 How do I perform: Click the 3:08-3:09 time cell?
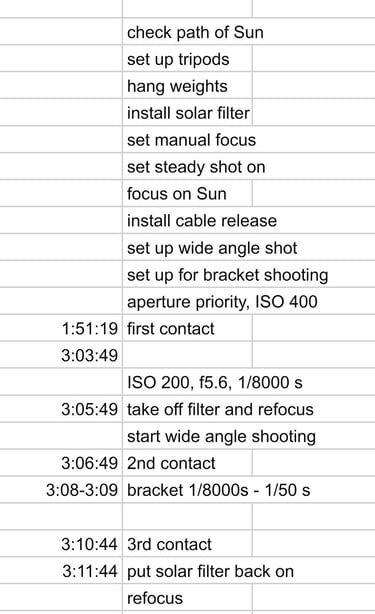pyautogui.click(x=61, y=490)
